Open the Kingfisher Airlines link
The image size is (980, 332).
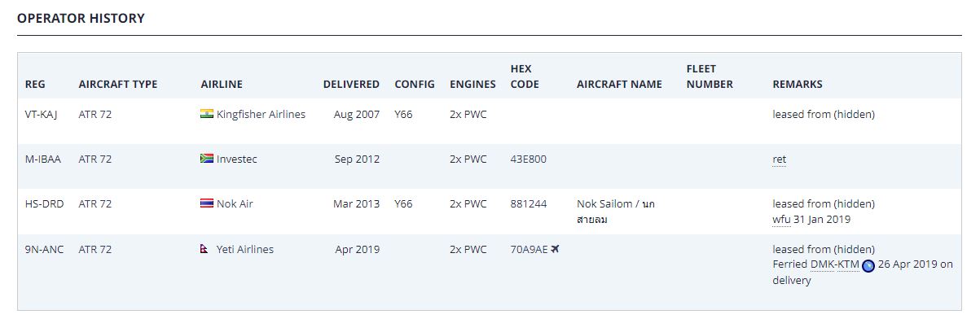click(x=261, y=115)
